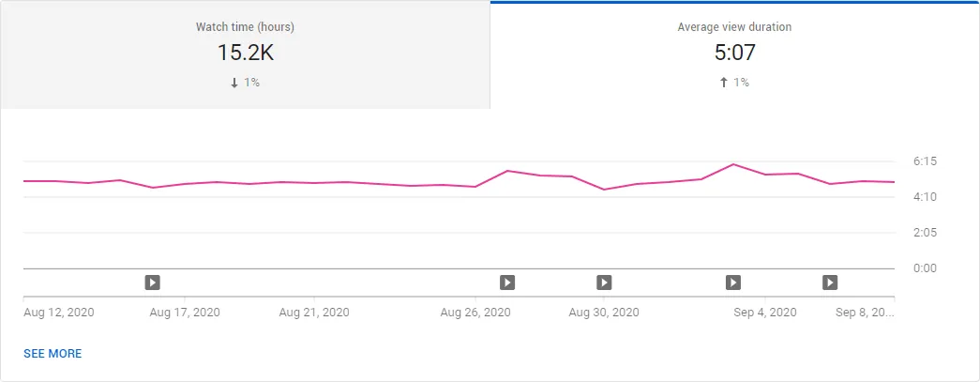980x382 pixels.
Task: Switch to the Watch time (hours) tab
Action: [245, 55]
